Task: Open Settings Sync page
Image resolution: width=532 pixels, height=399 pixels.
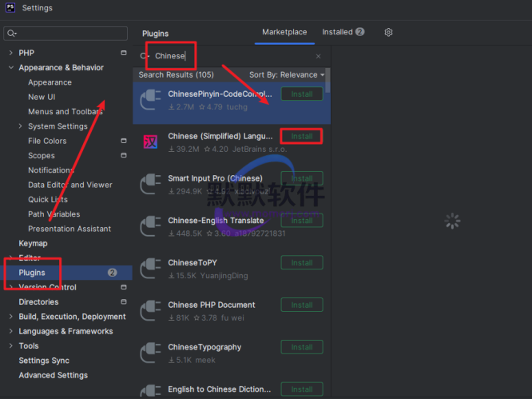Action: (44, 361)
